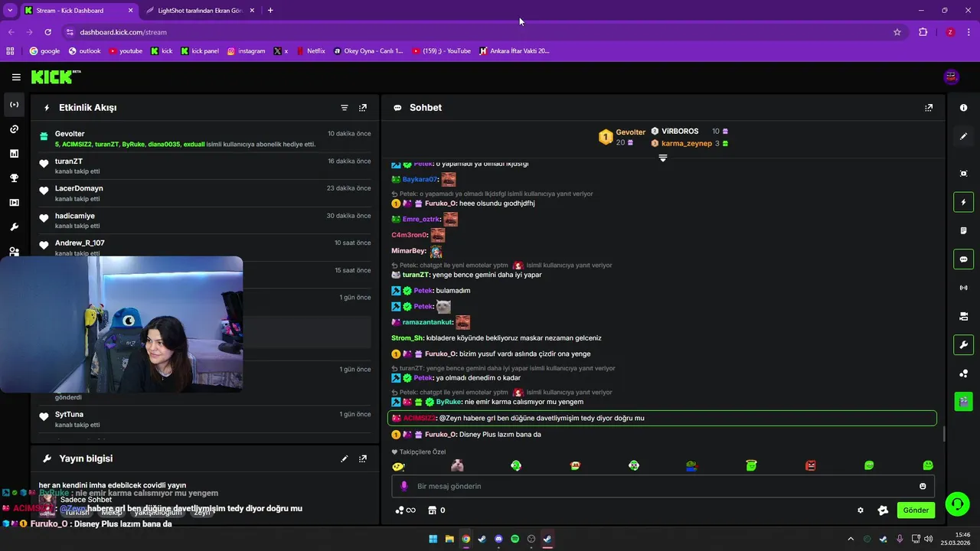Open Baykara07's profile in chat
980x551 pixels.
(x=420, y=180)
